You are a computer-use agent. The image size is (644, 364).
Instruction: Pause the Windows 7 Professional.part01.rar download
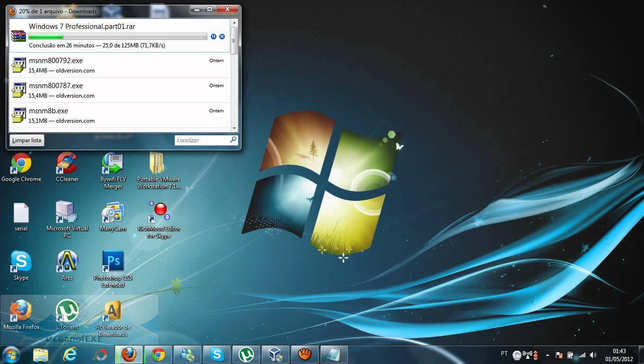coord(214,36)
